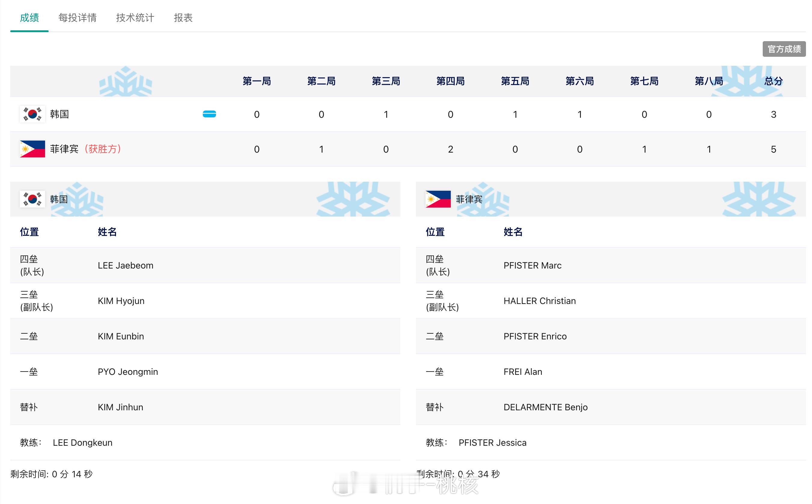Switch to the 成绩 tab
The height and width of the screenshot is (504, 812).
[29, 17]
